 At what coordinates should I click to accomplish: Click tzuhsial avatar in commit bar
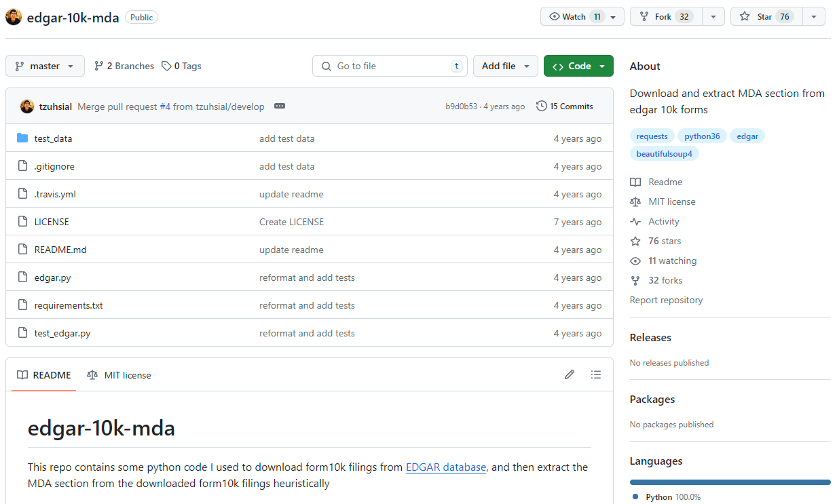pyautogui.click(x=27, y=106)
